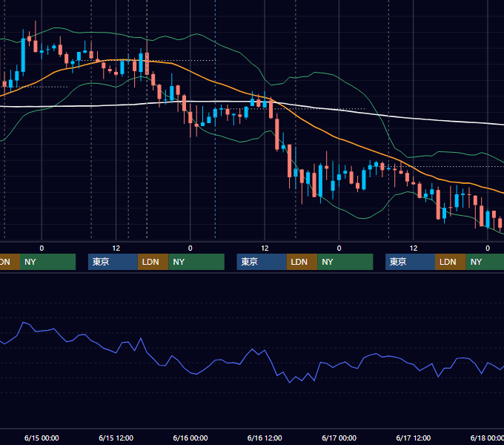
Task: Click the 6/15 00:00 date label
Action: tap(42, 438)
